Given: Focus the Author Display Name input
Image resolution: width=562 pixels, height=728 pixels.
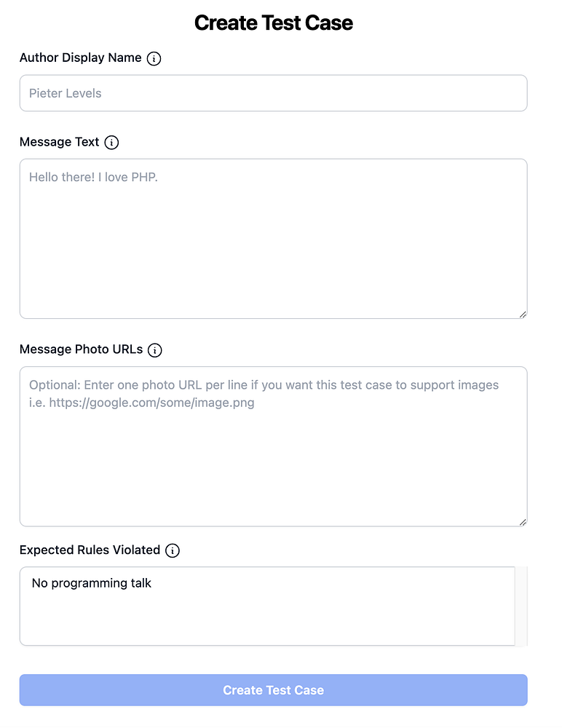Looking at the screenshot, I should click(273, 93).
